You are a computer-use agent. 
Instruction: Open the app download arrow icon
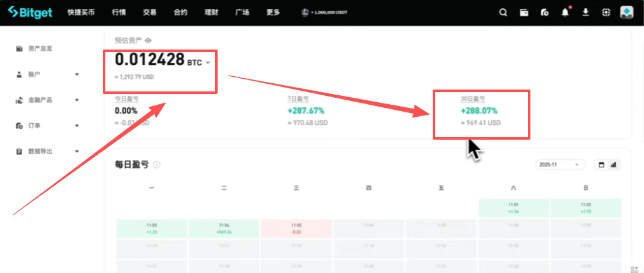[586, 12]
